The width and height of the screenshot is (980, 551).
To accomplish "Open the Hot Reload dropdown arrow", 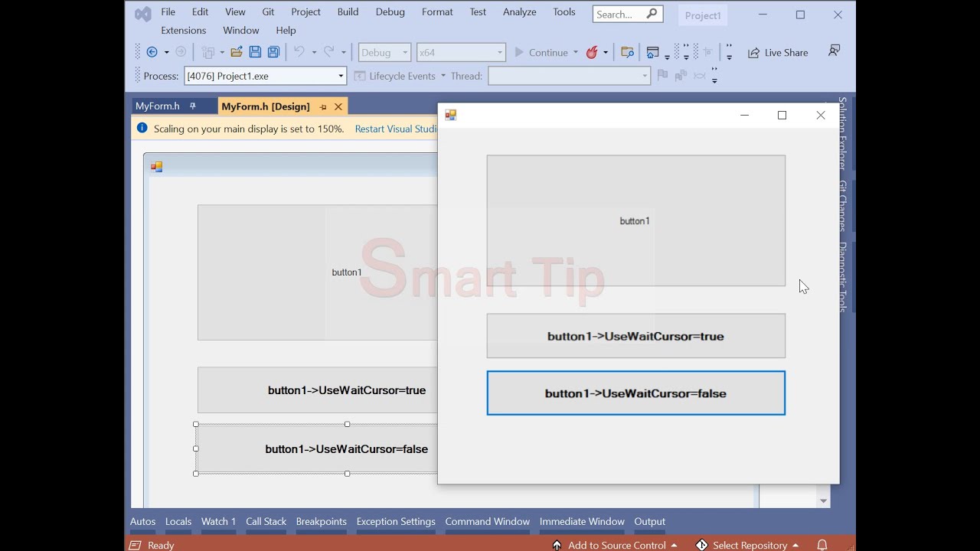I will [x=606, y=53].
